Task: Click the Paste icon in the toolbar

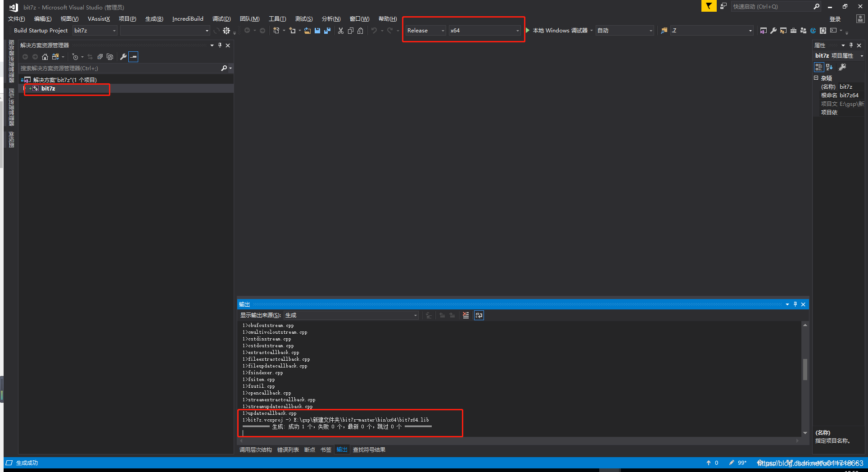Action: pyautogui.click(x=360, y=31)
